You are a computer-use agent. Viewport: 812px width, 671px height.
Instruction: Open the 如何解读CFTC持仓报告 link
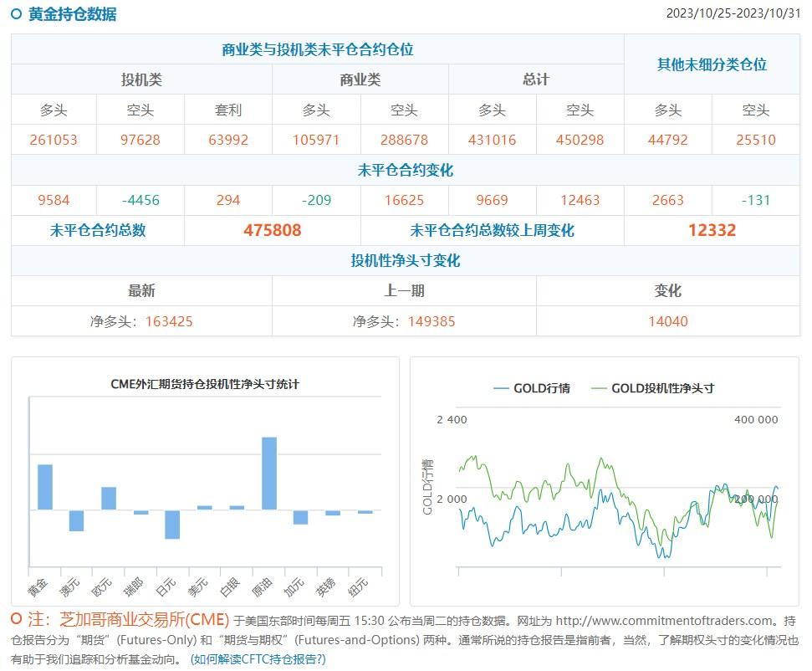259,658
